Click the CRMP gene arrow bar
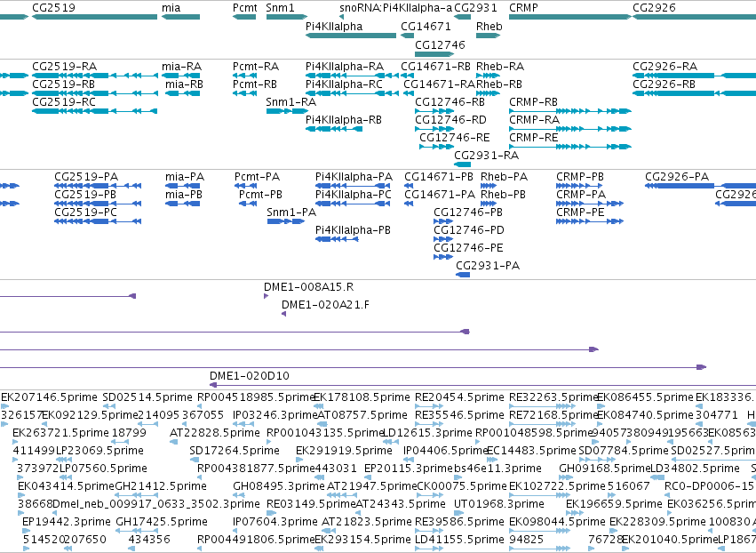This screenshot has width=756, height=553. pos(570,17)
